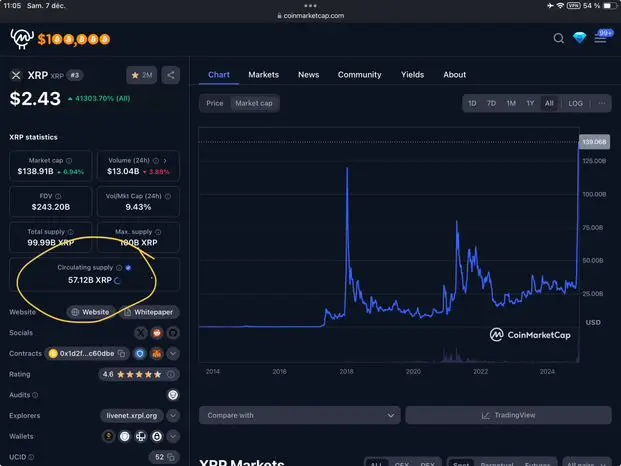Add to MetaMask via fox icon

tap(157, 354)
